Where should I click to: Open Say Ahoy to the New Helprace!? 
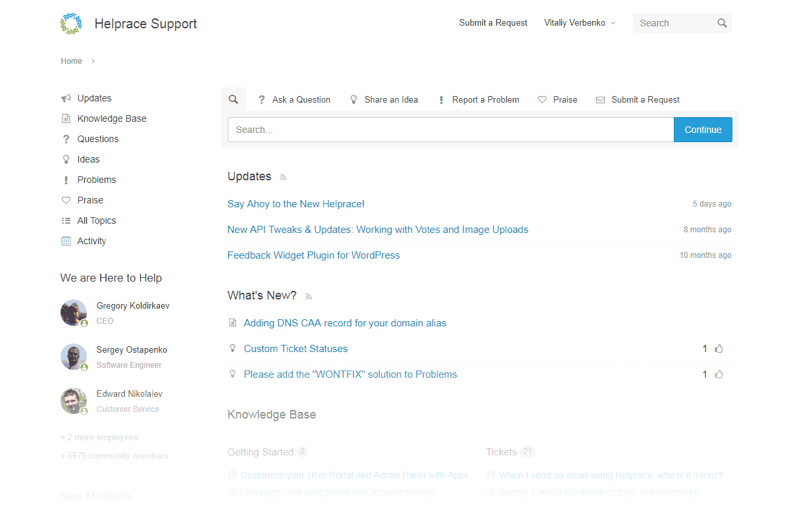[x=295, y=204]
